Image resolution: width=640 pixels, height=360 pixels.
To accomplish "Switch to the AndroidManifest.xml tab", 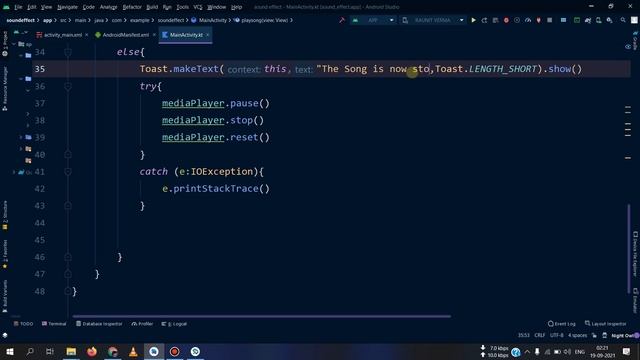I will tap(122, 35).
